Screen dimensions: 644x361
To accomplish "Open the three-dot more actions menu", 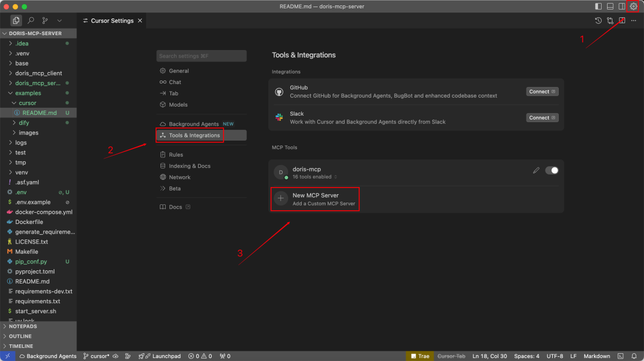I will [634, 20].
